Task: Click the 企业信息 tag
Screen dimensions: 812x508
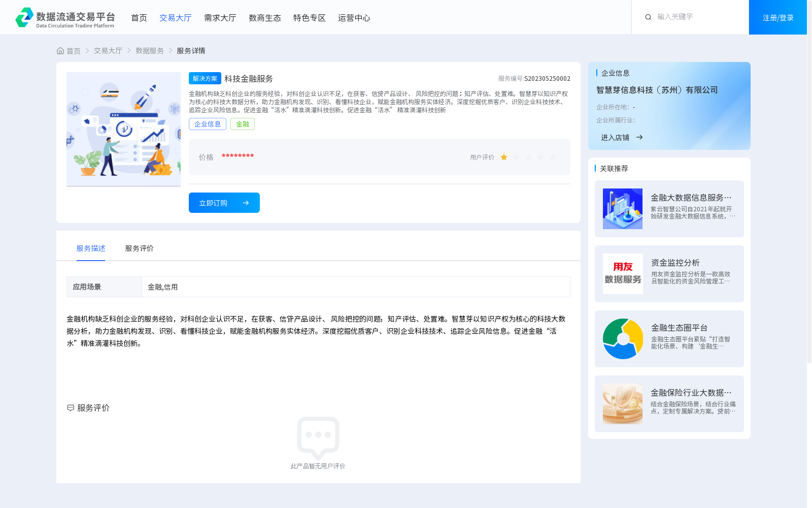Action: click(208, 124)
